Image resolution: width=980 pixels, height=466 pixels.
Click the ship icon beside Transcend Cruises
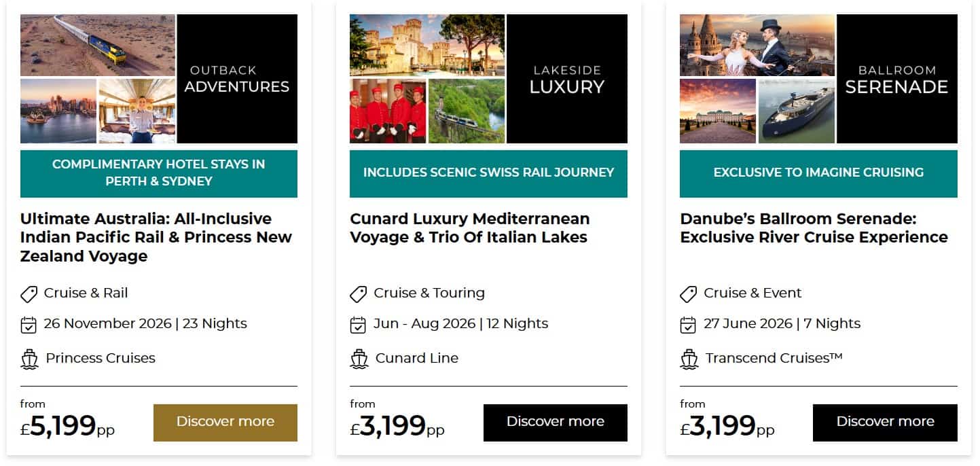pos(689,359)
